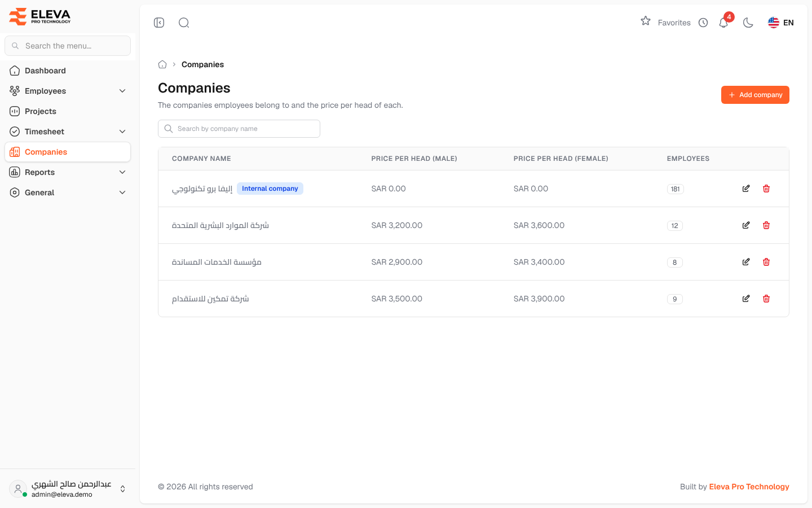Focus the Search by company name field
This screenshot has width=812, height=508.
(x=239, y=129)
